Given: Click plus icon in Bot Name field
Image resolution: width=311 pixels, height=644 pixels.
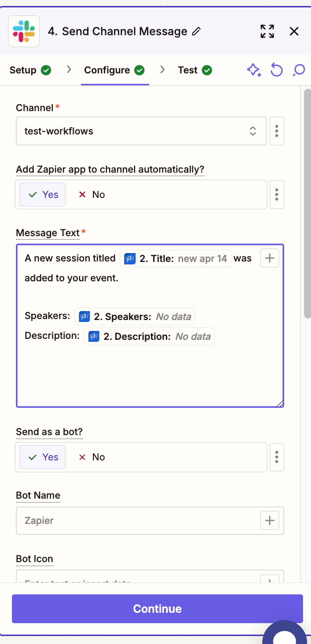Looking at the screenshot, I should point(270,520).
